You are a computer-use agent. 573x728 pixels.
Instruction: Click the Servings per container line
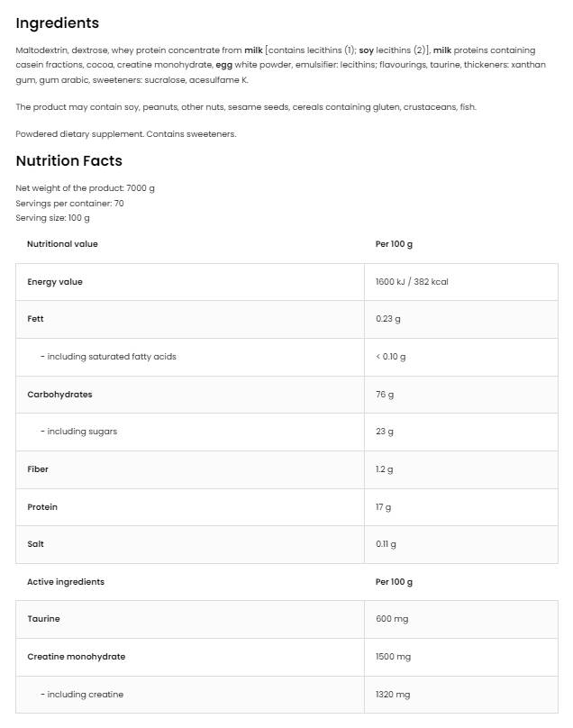(69, 204)
